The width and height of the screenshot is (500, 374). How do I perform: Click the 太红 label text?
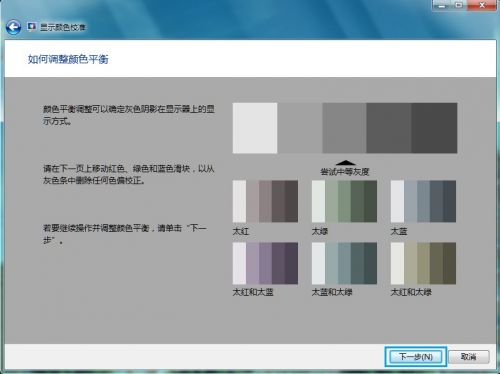tap(241, 231)
